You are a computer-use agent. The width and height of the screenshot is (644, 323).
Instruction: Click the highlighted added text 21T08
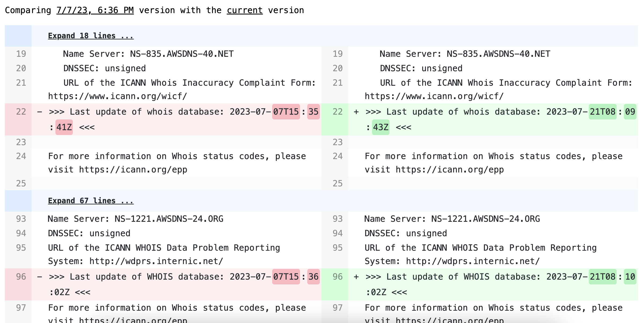[602, 112]
